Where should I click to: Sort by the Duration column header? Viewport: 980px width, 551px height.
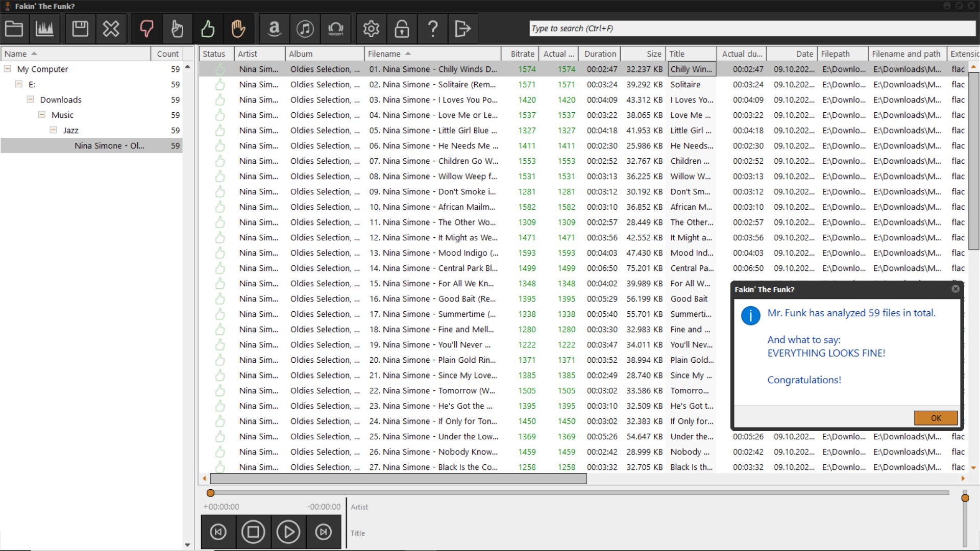[x=600, y=54]
